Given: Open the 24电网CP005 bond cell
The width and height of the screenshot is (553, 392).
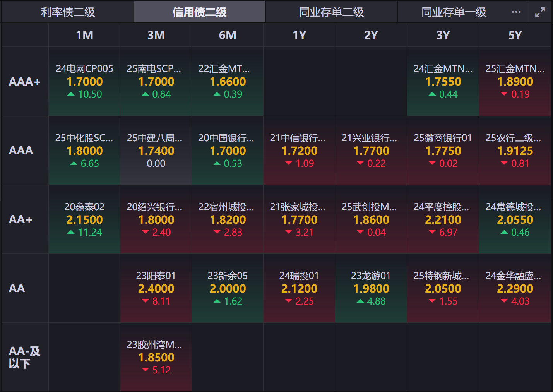Looking at the screenshot, I should point(84,82).
